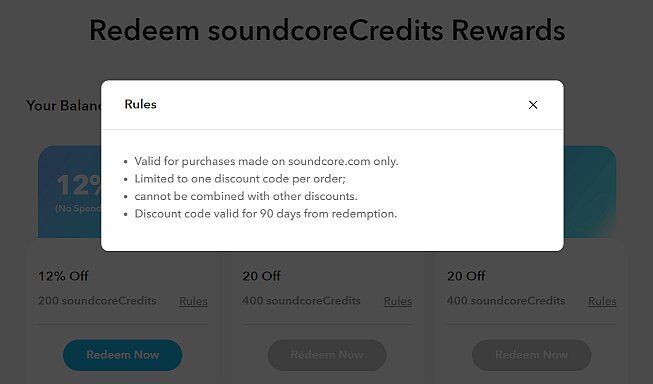Click Redeem Now on the middle 20 Off card
The image size is (653, 384).
point(327,355)
